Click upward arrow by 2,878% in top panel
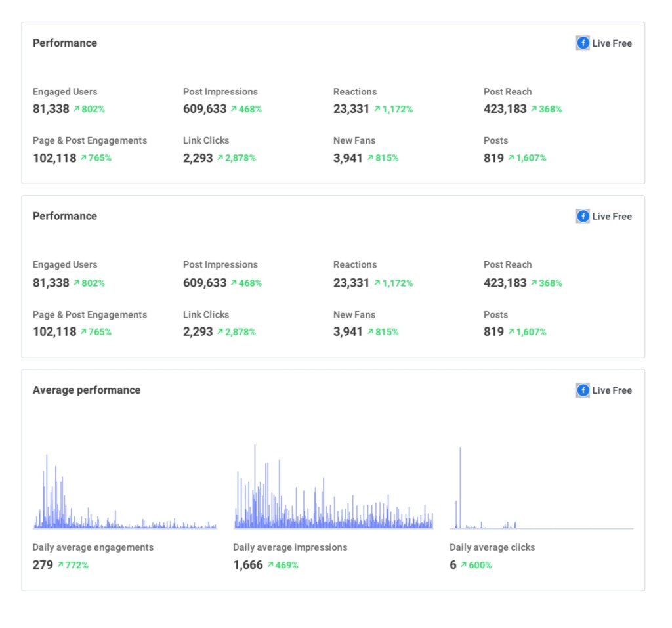The width and height of the screenshot is (672, 628). pyautogui.click(x=220, y=158)
